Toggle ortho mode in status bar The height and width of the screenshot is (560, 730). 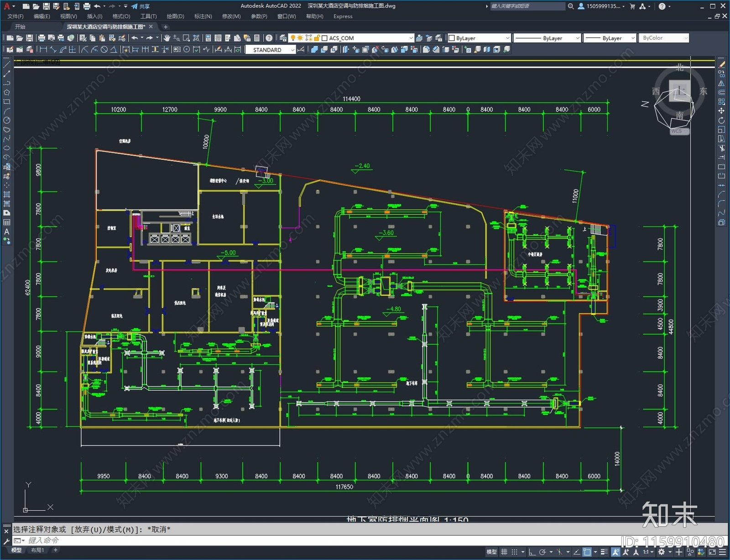click(532, 552)
